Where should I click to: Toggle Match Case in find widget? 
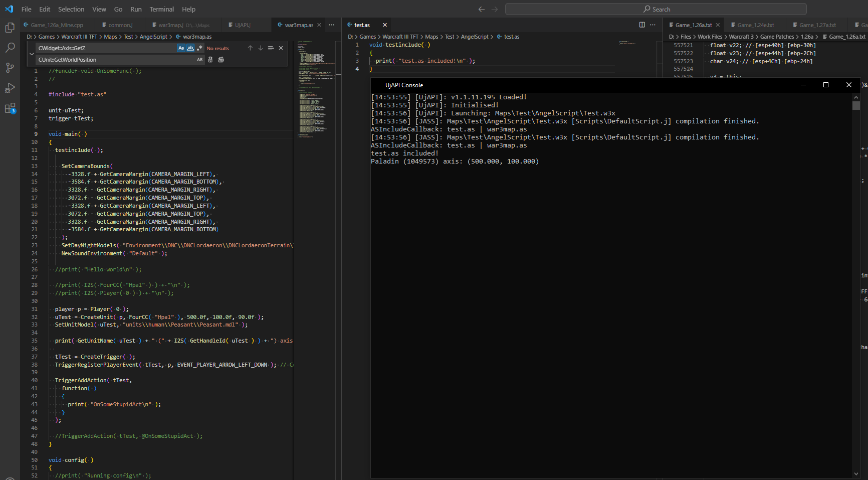[x=181, y=48]
